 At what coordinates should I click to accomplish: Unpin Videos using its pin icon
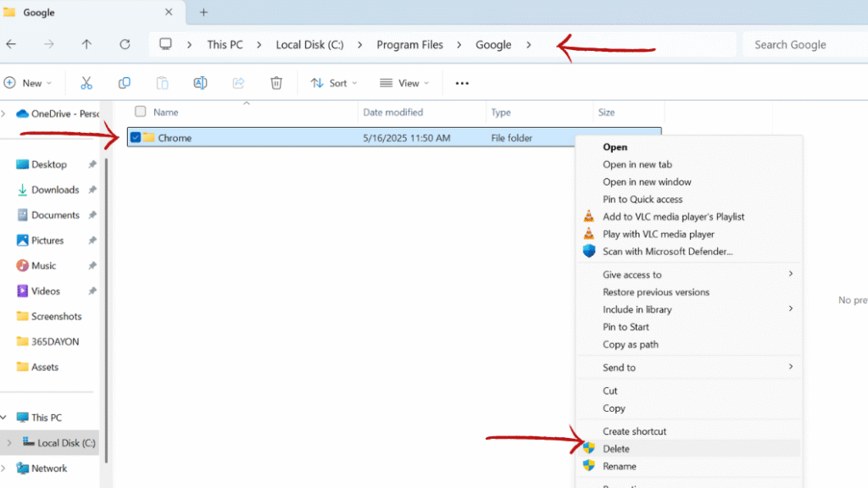click(x=92, y=291)
